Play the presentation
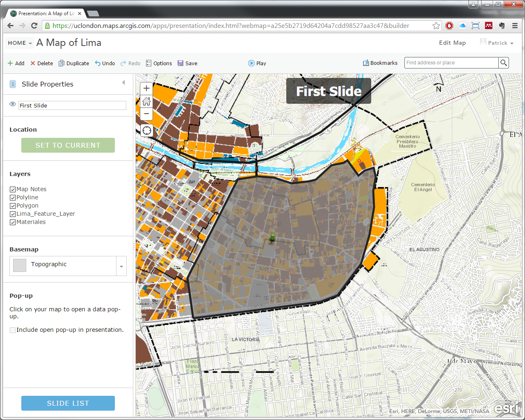This screenshot has width=525, height=420. (257, 63)
